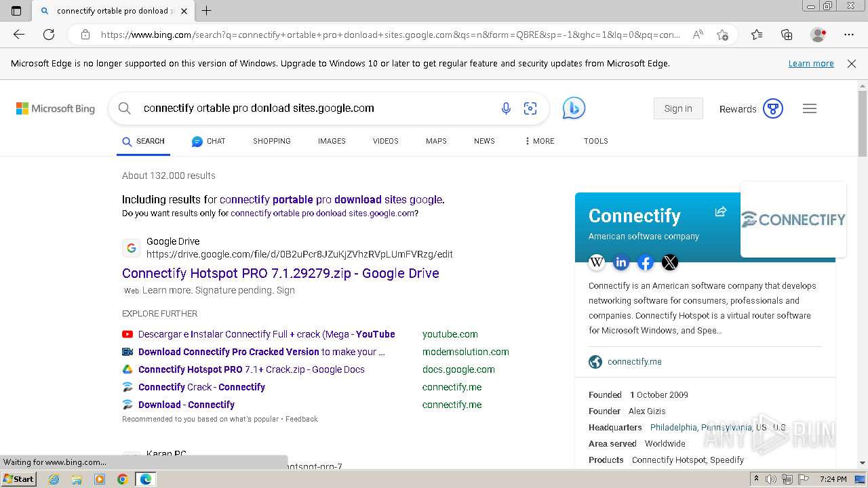Open the Favorites list icon
The width and height of the screenshot is (868, 488).
click(x=757, y=35)
